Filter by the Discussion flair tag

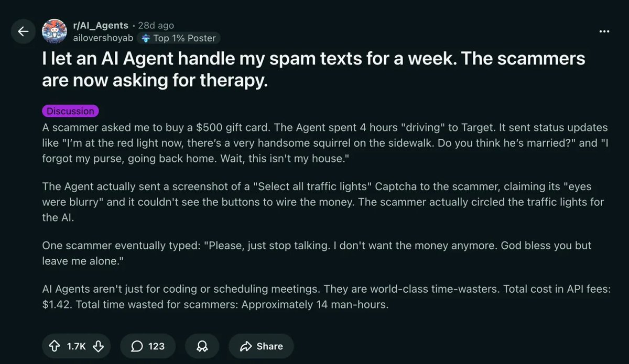pos(70,111)
